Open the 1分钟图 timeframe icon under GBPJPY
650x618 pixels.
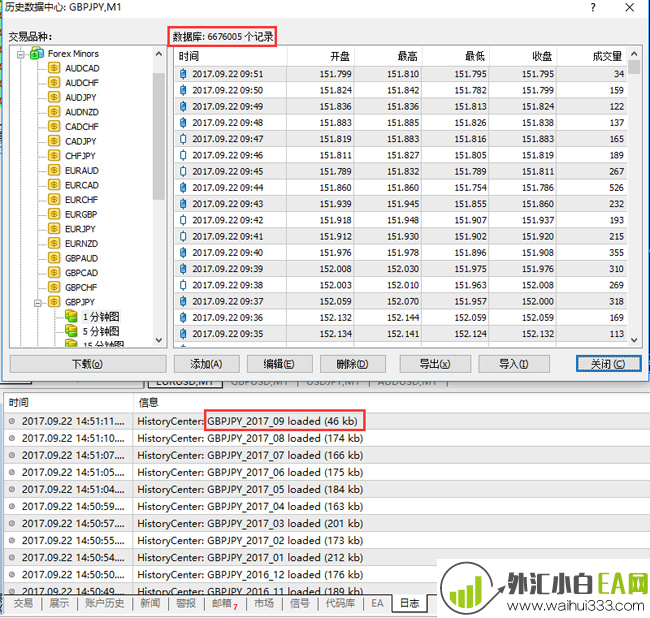click(x=71, y=316)
